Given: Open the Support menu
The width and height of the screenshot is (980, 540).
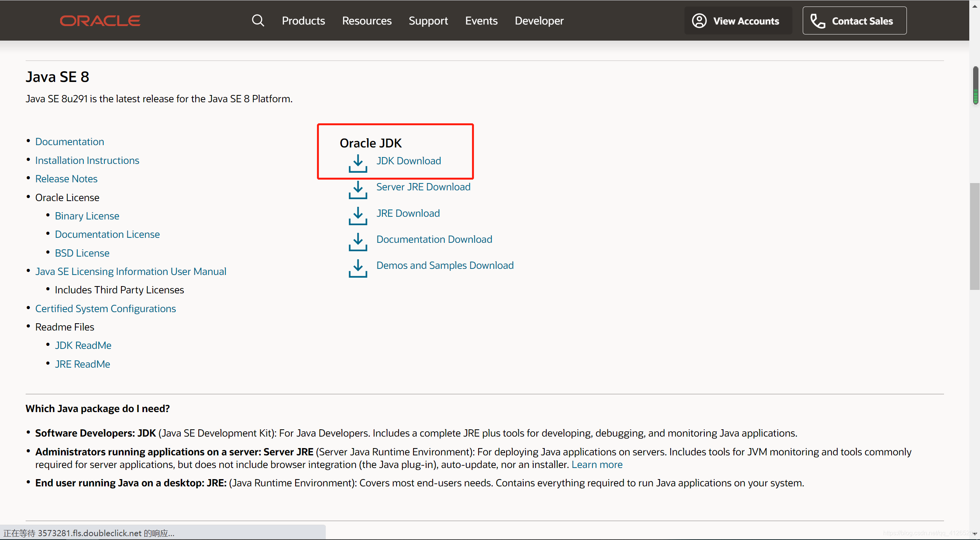Looking at the screenshot, I should [x=428, y=21].
